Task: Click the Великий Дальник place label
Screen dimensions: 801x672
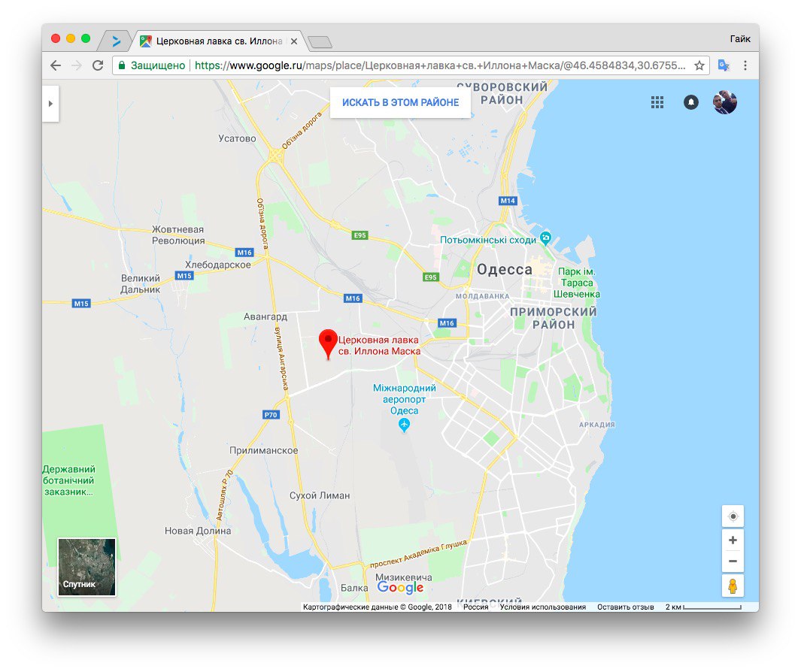Action: pos(141,284)
